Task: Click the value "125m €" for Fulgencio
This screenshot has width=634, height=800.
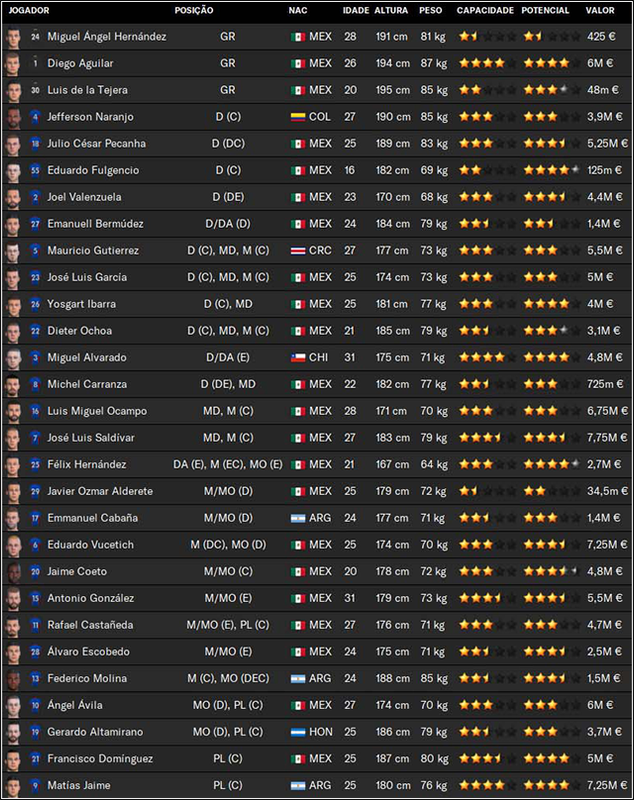Action: [x=604, y=170]
